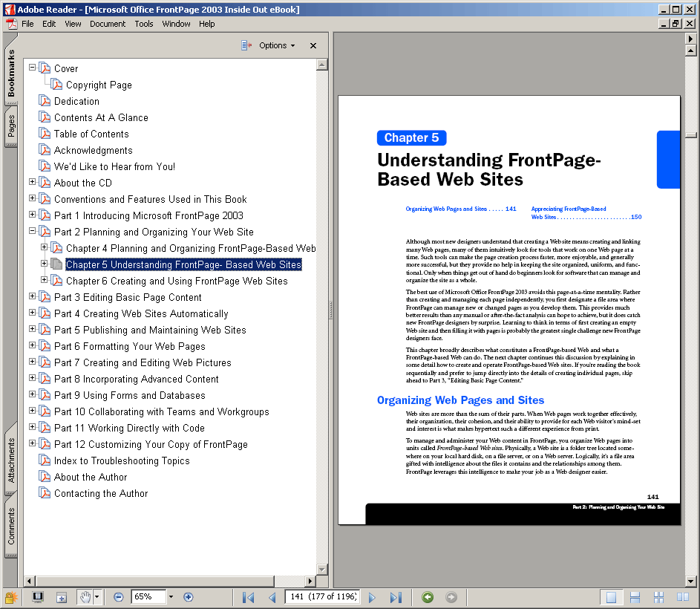Expand Part 1 Introducing Microsoft FrontPage 2003
The width and height of the screenshot is (700, 609).
click(32, 215)
